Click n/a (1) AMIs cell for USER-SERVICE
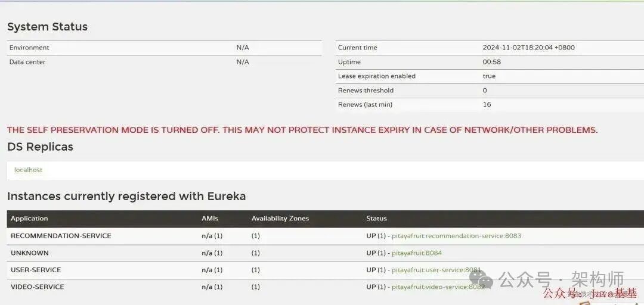Viewport: 644px width, 305px height. [x=212, y=270]
